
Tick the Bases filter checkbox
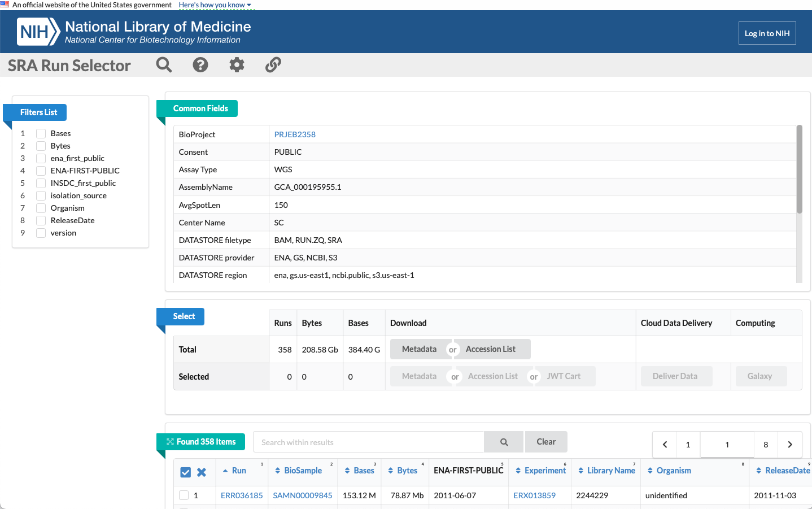point(41,133)
